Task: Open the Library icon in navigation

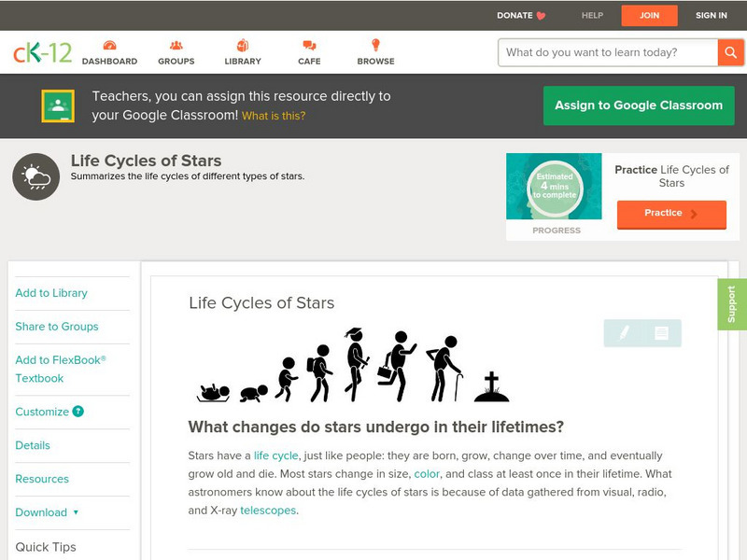Action: 243,46
